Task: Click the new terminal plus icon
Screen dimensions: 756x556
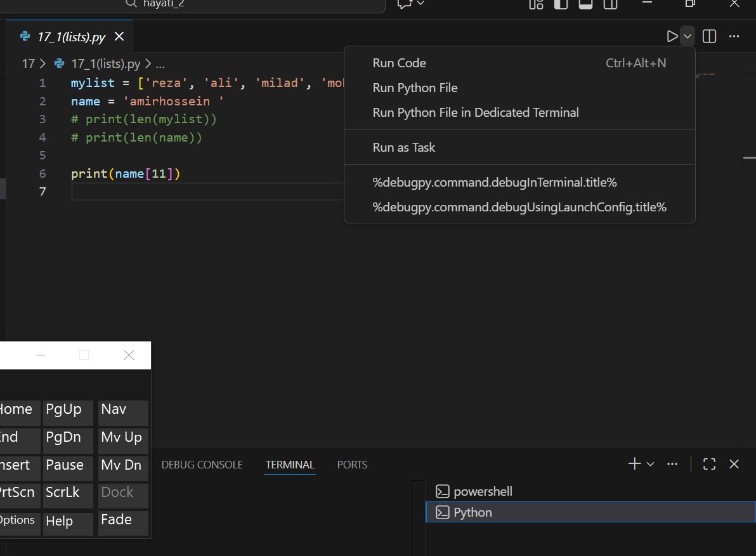Action: point(634,464)
